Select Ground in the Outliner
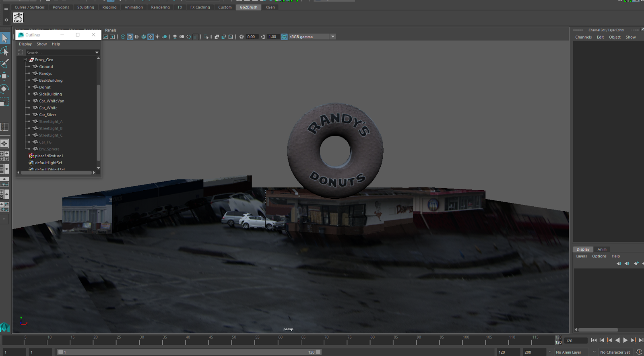The height and width of the screenshot is (356, 644). point(46,67)
